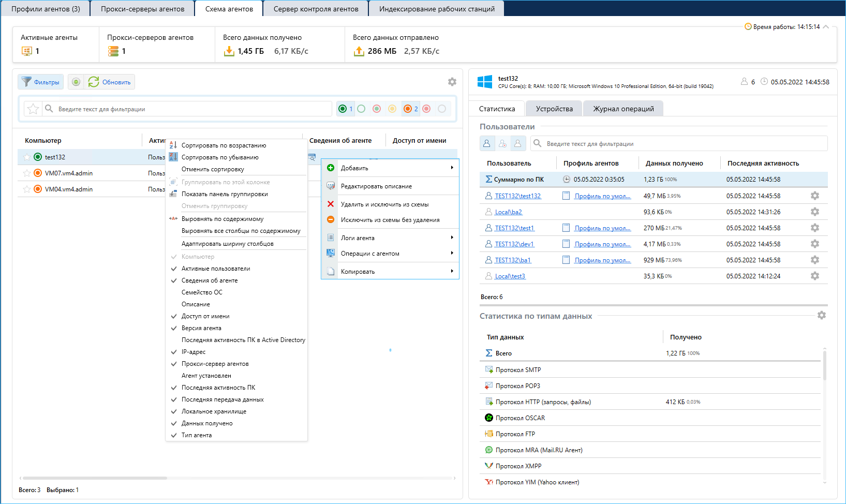
Task: Sort users by Данных получено column header
Action: 674,163
